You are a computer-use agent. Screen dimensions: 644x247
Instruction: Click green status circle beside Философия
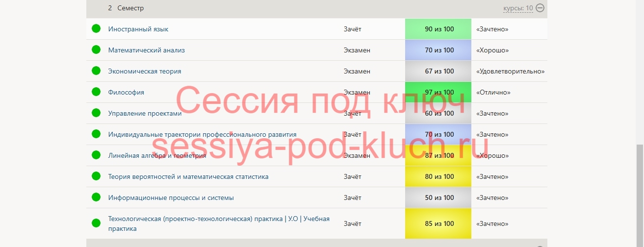pos(96,92)
